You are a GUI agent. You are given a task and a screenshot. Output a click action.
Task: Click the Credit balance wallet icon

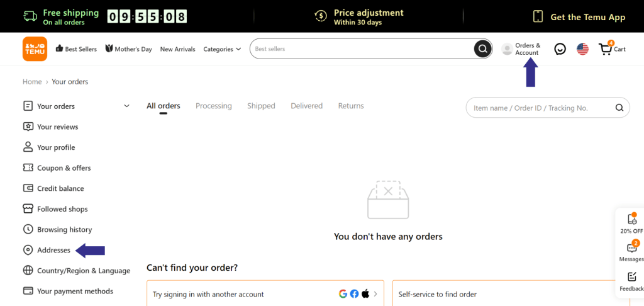click(x=28, y=188)
